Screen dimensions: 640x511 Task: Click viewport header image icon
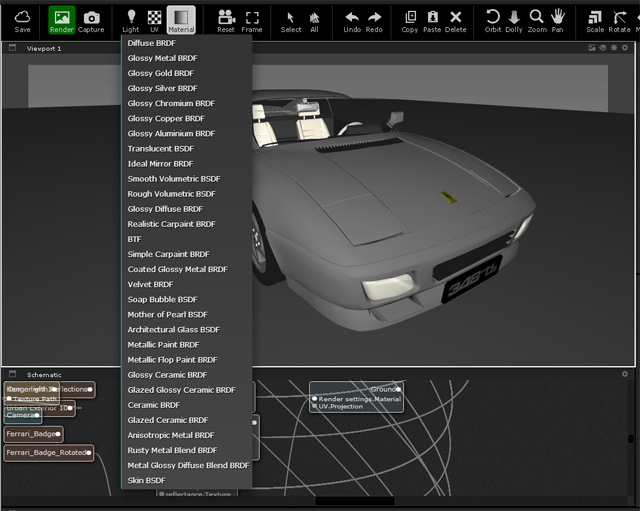point(592,48)
